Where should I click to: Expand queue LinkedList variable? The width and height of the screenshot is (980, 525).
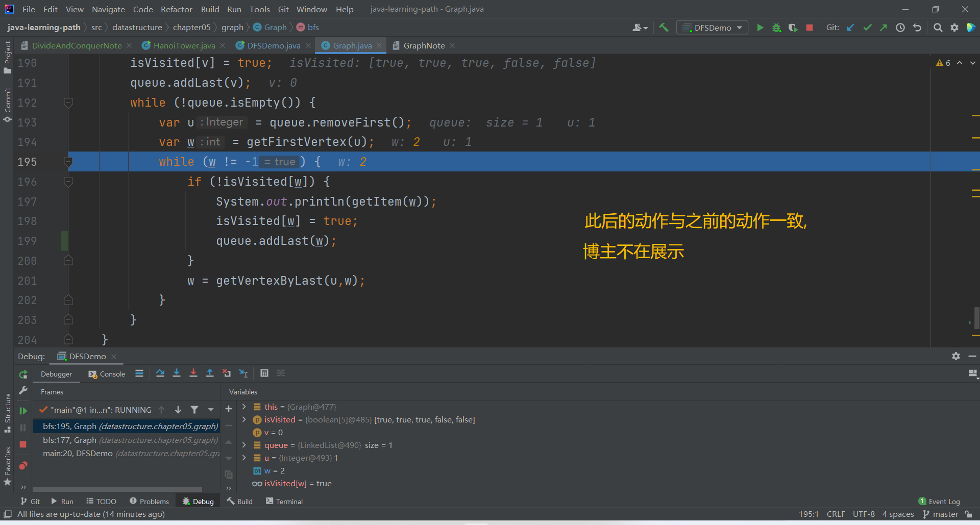pyautogui.click(x=244, y=445)
